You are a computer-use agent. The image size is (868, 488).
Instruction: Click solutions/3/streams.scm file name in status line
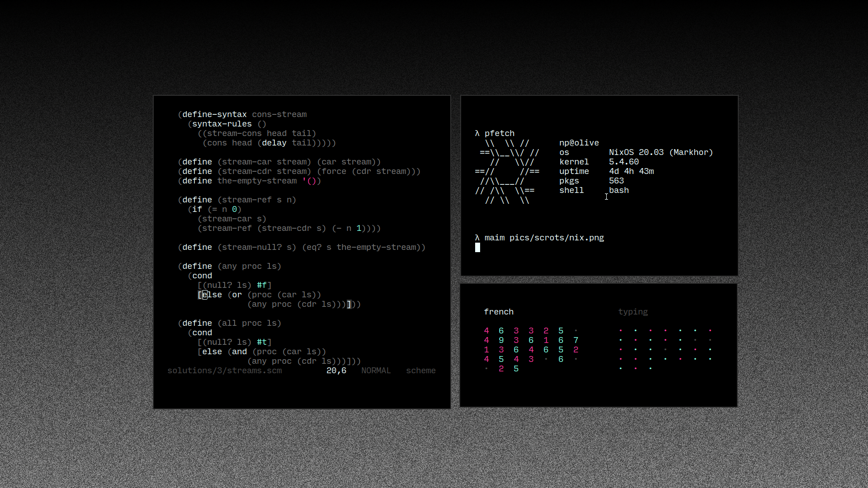pos(225,371)
